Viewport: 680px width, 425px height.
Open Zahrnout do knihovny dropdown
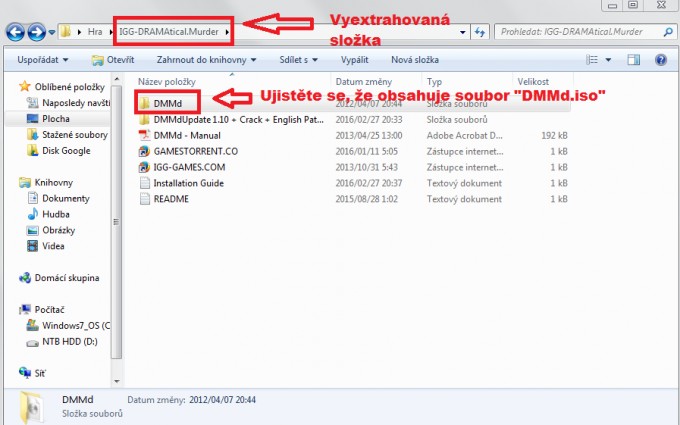[x=206, y=60]
